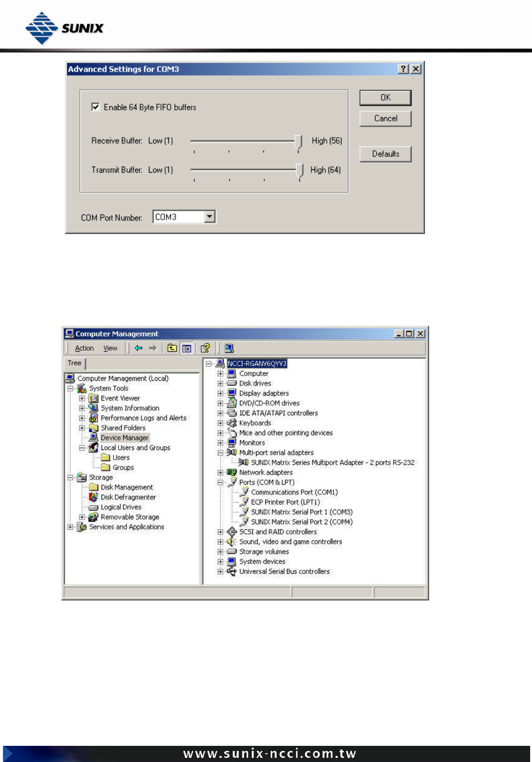Click the System Information icon

click(x=94, y=408)
